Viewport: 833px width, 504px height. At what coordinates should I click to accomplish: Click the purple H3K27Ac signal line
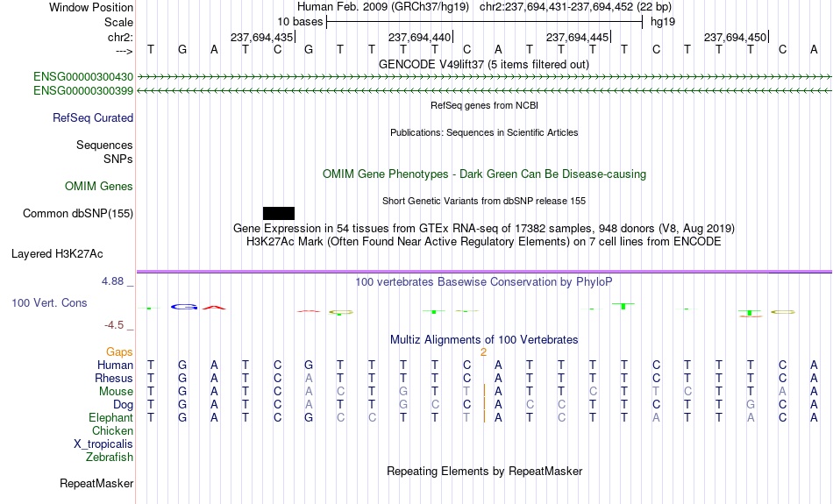[x=484, y=272]
